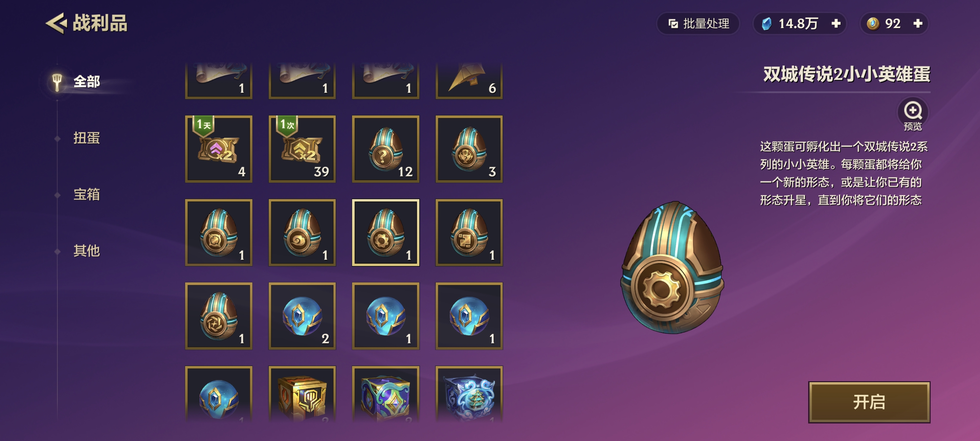The width and height of the screenshot is (980, 441).
Task: Select the blue crystal orb with count 2
Action: tap(302, 316)
